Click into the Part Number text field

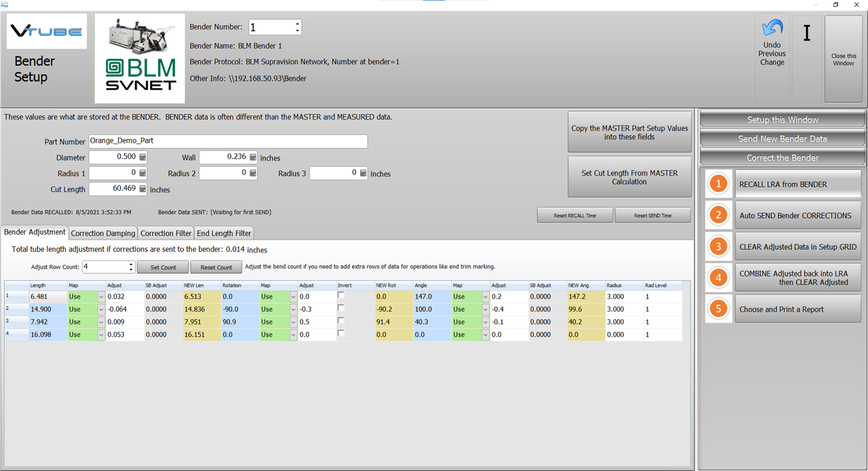(x=228, y=141)
